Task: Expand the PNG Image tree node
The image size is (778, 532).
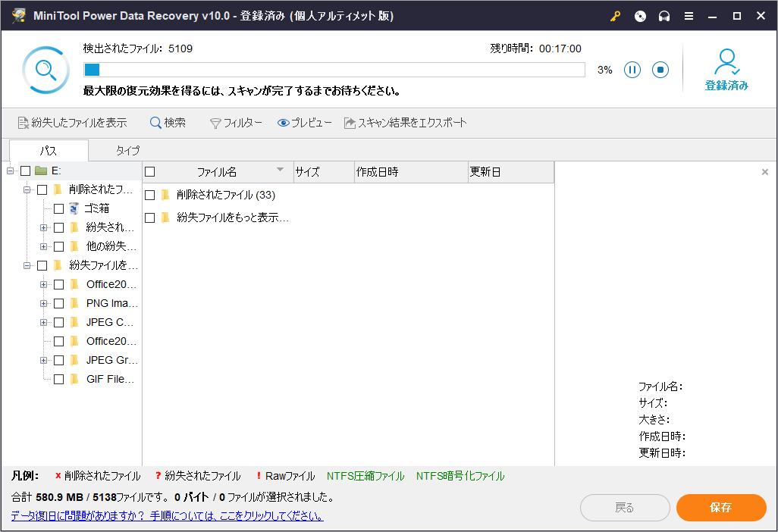Action: coord(44,303)
